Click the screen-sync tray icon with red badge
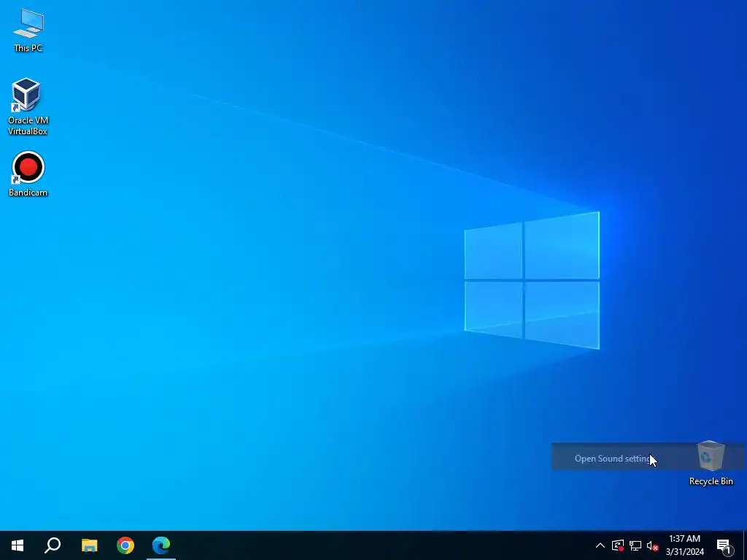The width and height of the screenshot is (747, 560). 618,545
